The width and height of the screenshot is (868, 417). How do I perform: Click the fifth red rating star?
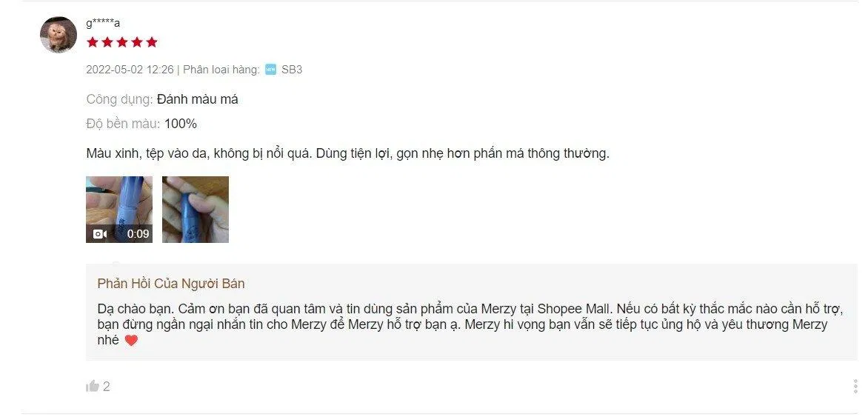coord(152,42)
